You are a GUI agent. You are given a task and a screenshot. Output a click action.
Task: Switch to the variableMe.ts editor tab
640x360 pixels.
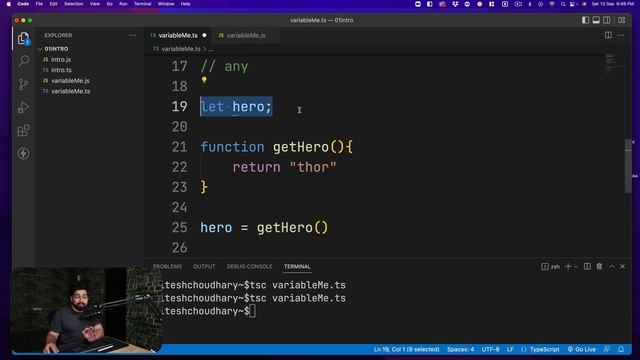point(178,36)
